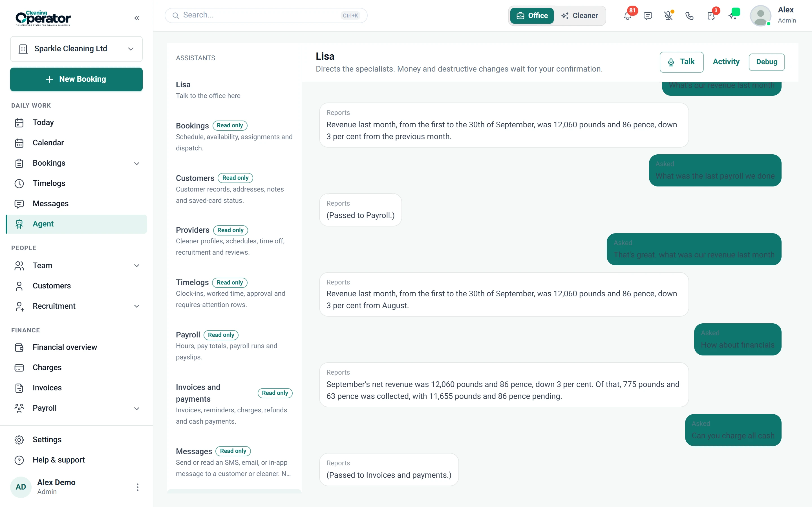Switch to Cleaner mode
The width and height of the screenshot is (812, 507).
pos(579,16)
